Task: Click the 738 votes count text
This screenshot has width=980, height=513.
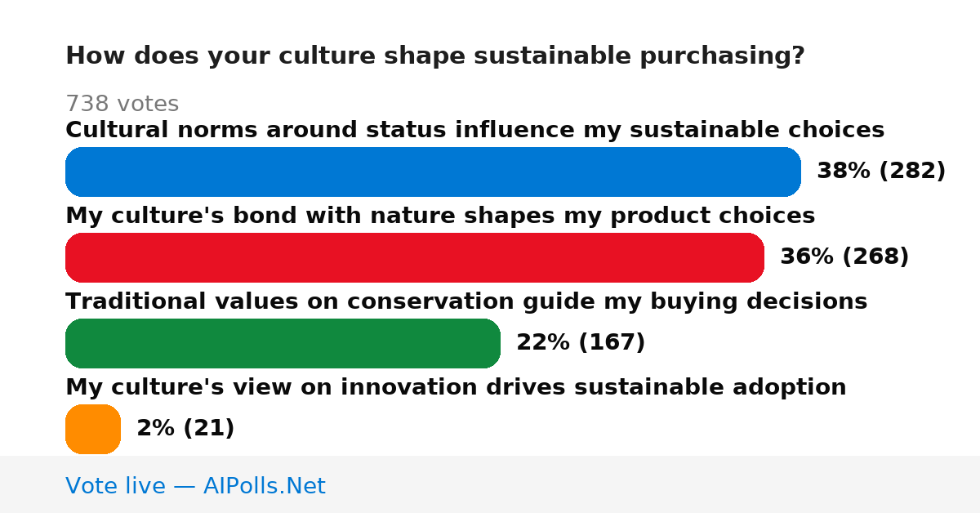Action: 122,104
